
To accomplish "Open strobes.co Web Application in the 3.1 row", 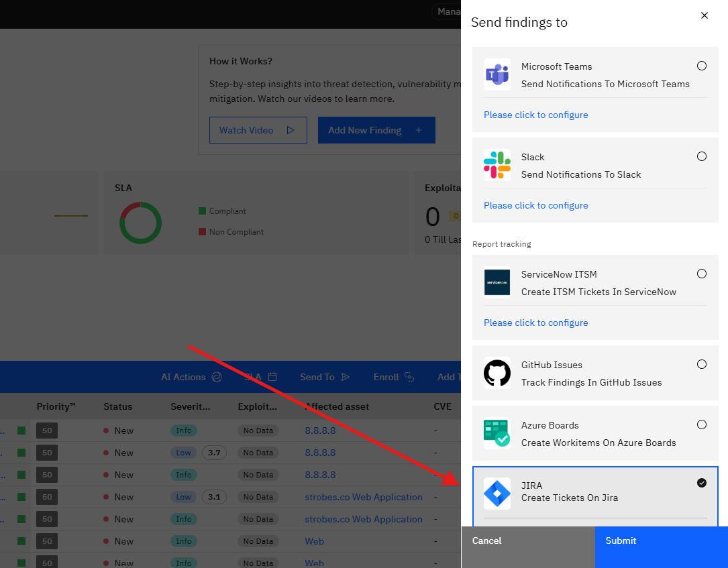I will [x=364, y=497].
